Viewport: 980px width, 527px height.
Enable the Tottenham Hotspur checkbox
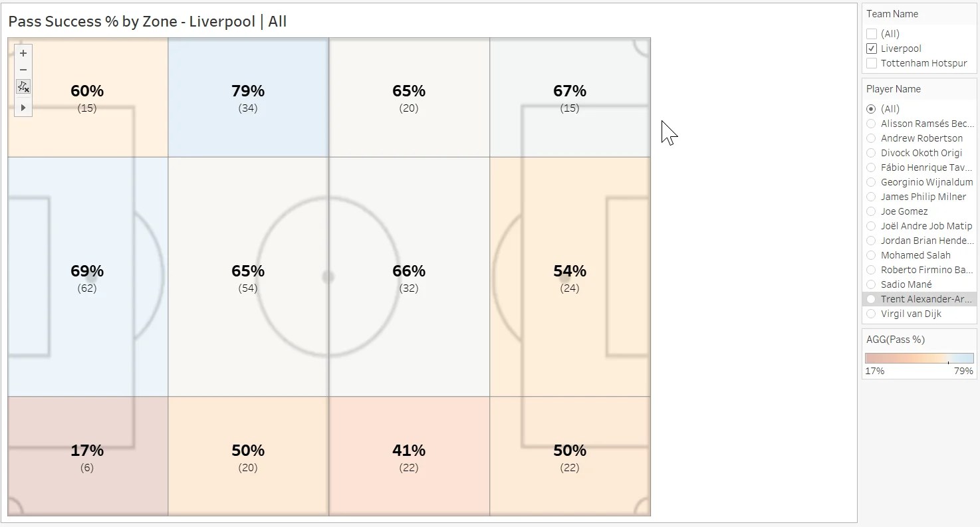[x=871, y=62]
